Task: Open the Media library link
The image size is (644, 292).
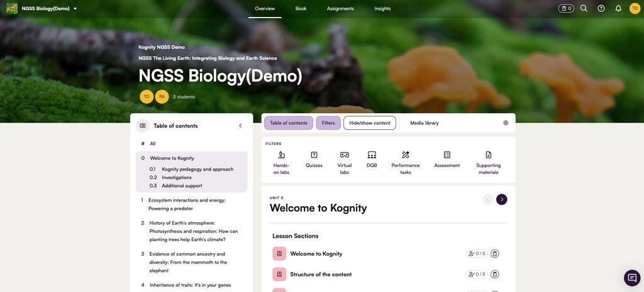Action: pos(425,123)
